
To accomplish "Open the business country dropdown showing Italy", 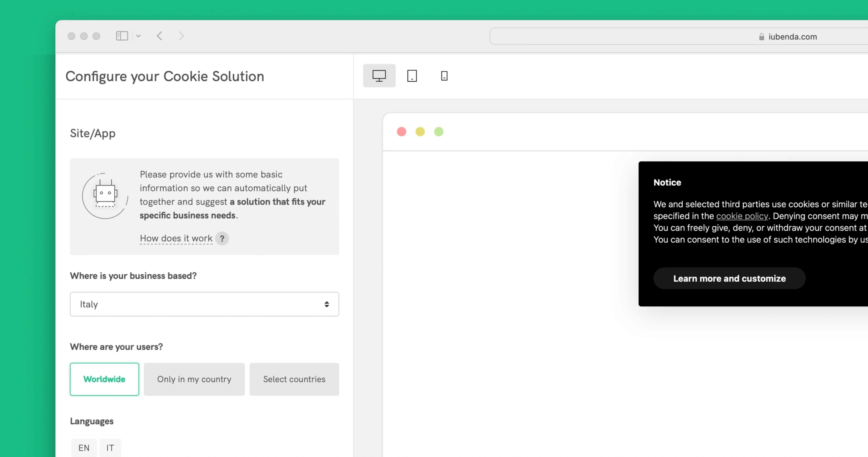I will click(x=205, y=304).
